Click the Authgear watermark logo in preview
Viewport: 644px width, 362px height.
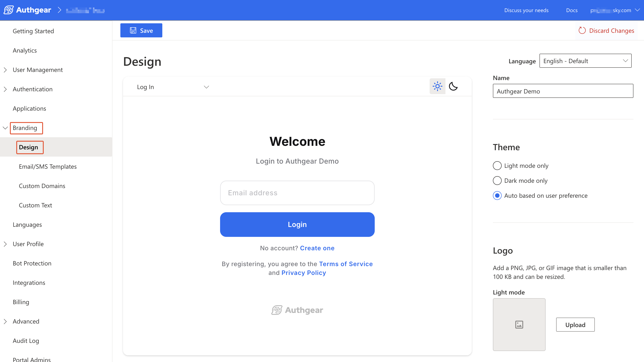[297, 310]
